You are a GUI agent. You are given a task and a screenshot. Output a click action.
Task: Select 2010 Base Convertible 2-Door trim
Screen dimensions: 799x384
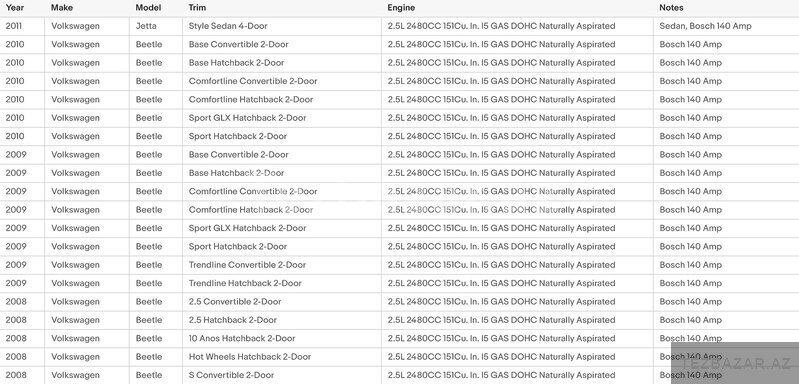click(x=238, y=44)
